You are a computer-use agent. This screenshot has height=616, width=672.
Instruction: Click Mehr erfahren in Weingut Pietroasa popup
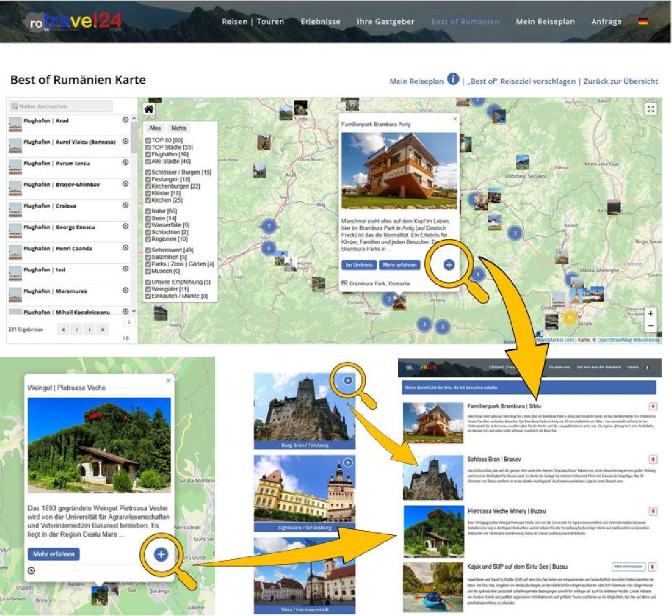(x=54, y=554)
